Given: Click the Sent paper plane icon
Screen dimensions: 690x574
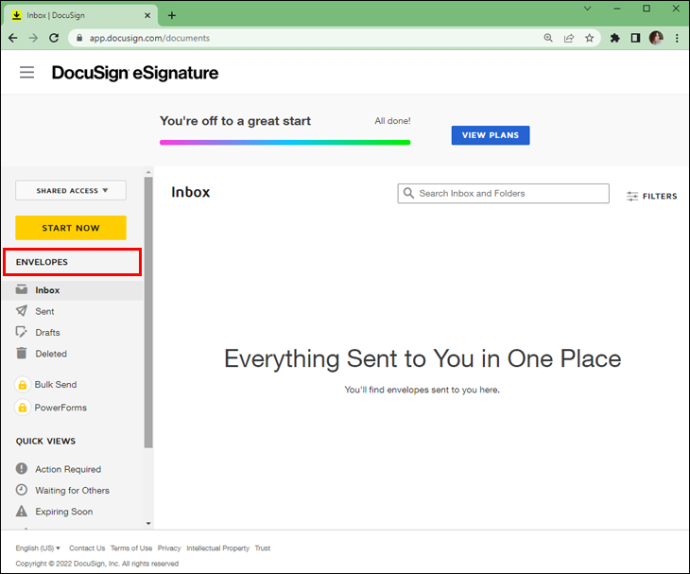Looking at the screenshot, I should pyautogui.click(x=21, y=311).
